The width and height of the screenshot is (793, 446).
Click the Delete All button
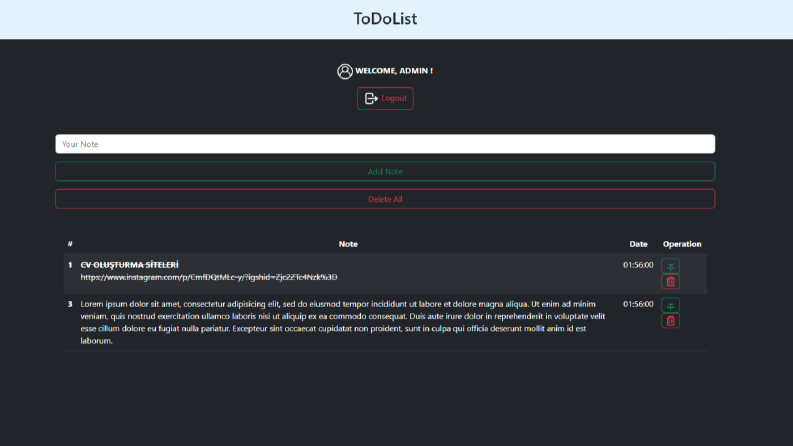385,199
